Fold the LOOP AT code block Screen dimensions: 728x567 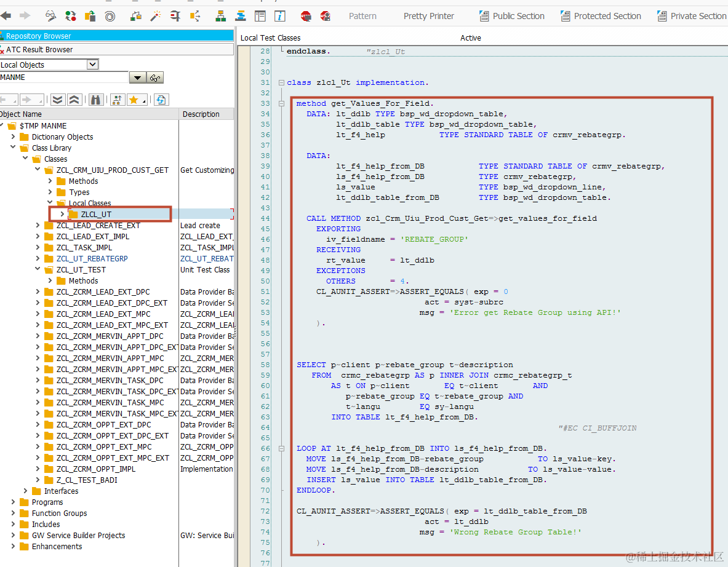coord(281,448)
